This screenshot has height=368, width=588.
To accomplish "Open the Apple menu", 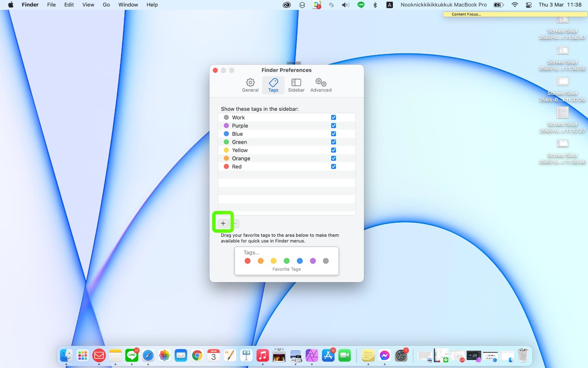I will point(11,5).
